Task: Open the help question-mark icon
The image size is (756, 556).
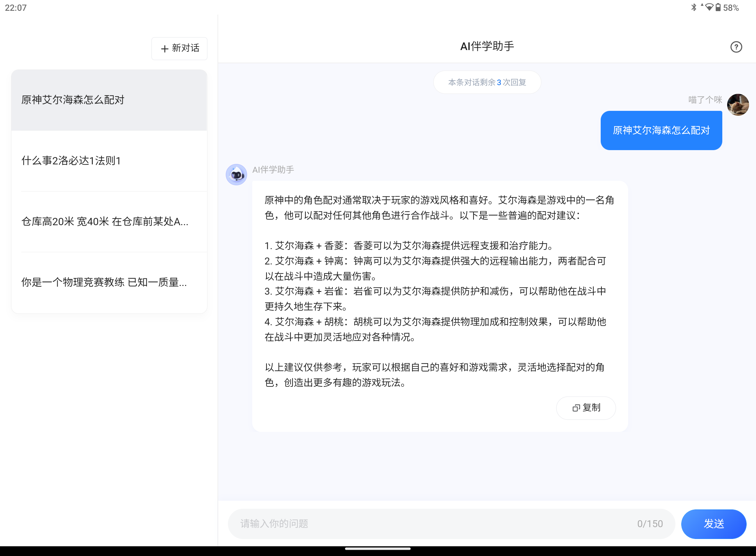Action: click(x=736, y=47)
